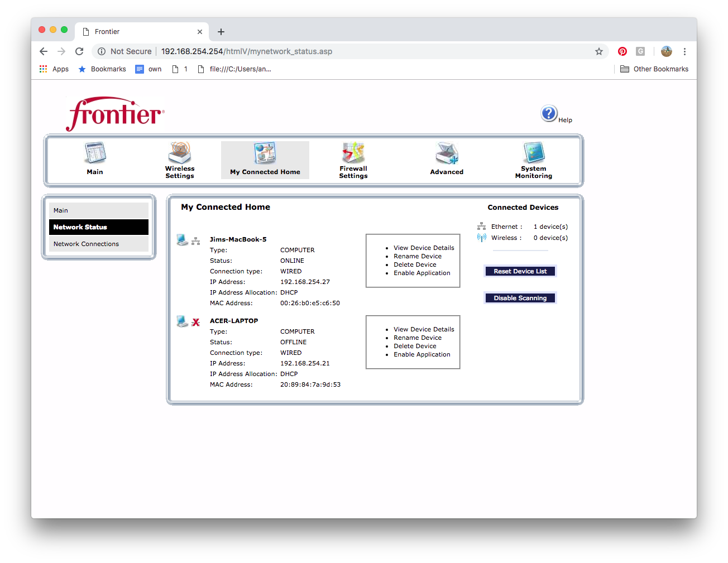Click the blue Help question mark icon
The image size is (728, 563).
click(x=549, y=114)
